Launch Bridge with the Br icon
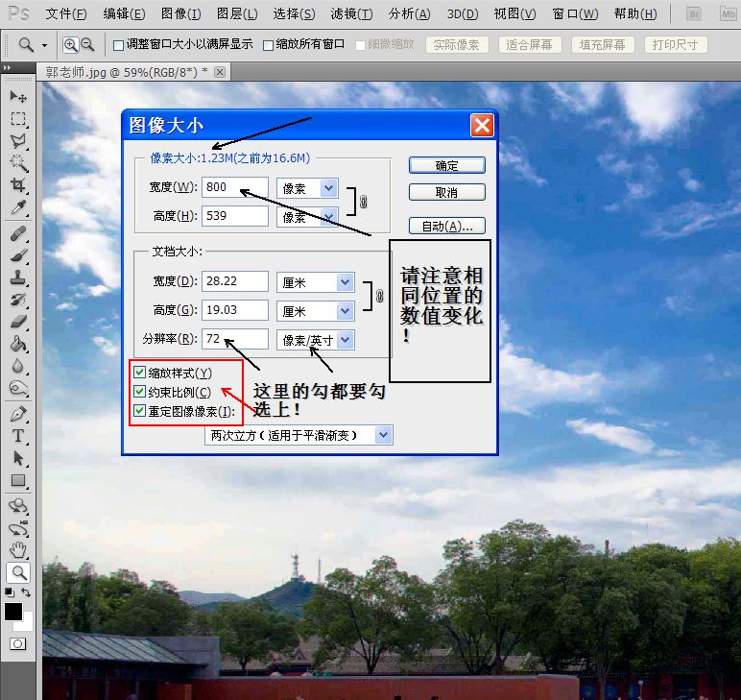This screenshot has width=741, height=700. click(694, 13)
